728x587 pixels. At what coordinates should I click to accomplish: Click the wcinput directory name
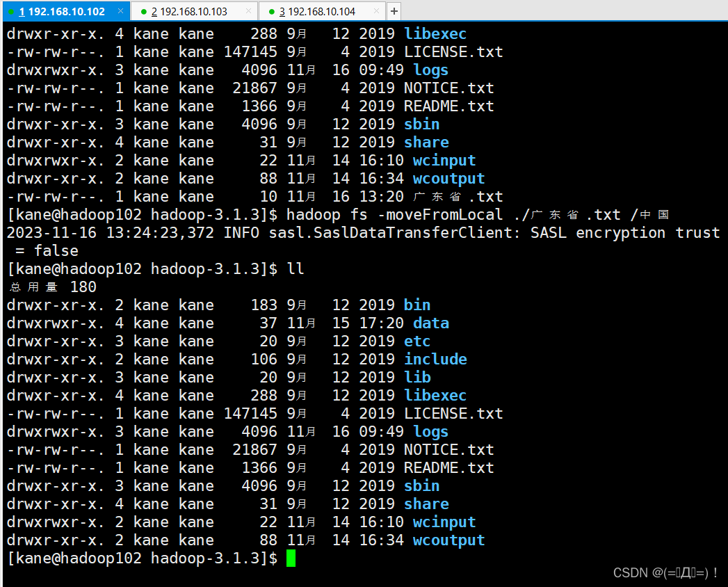coord(444,522)
